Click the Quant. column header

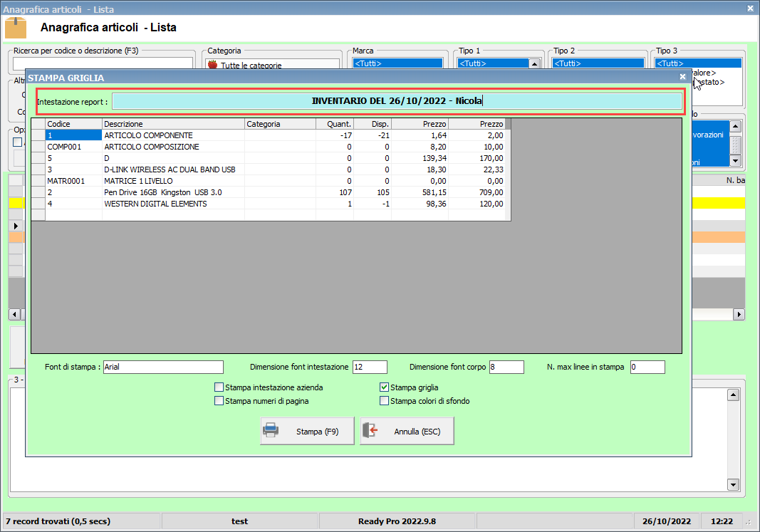(x=335, y=124)
